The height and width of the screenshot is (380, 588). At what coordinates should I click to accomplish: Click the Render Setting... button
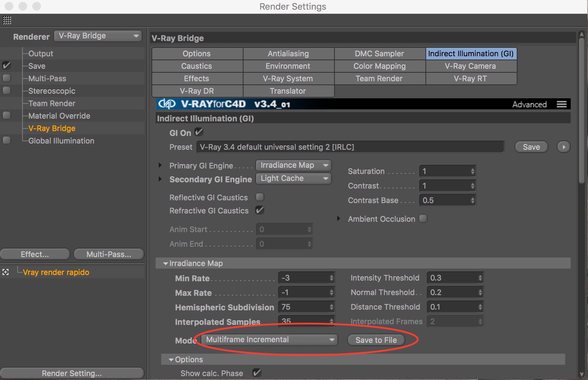tap(72, 373)
